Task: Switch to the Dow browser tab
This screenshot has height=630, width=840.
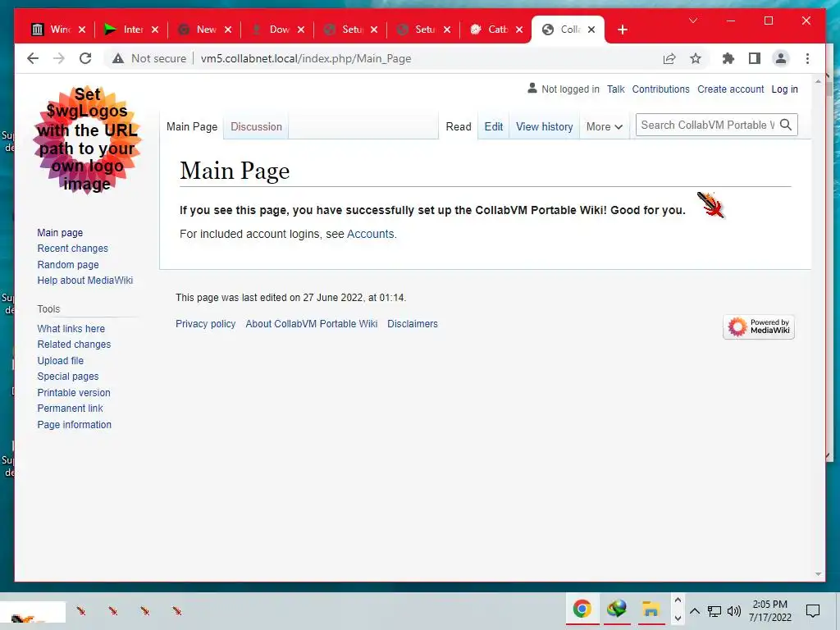Action: (277, 30)
